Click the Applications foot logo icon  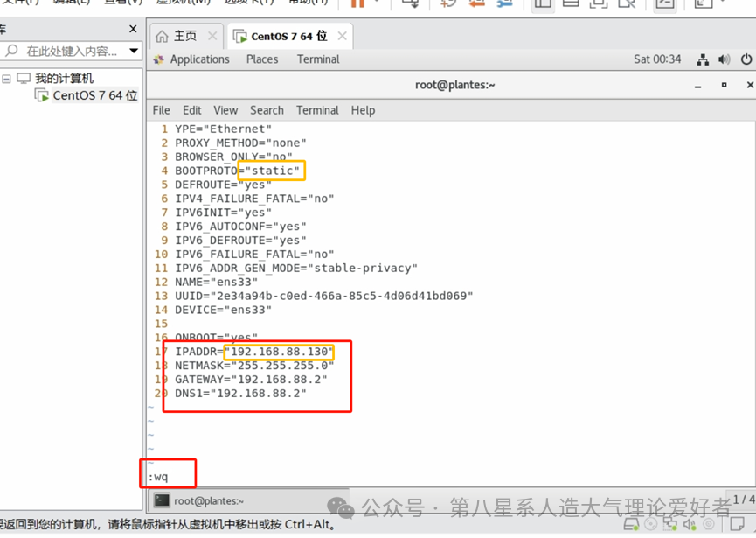coord(159,59)
